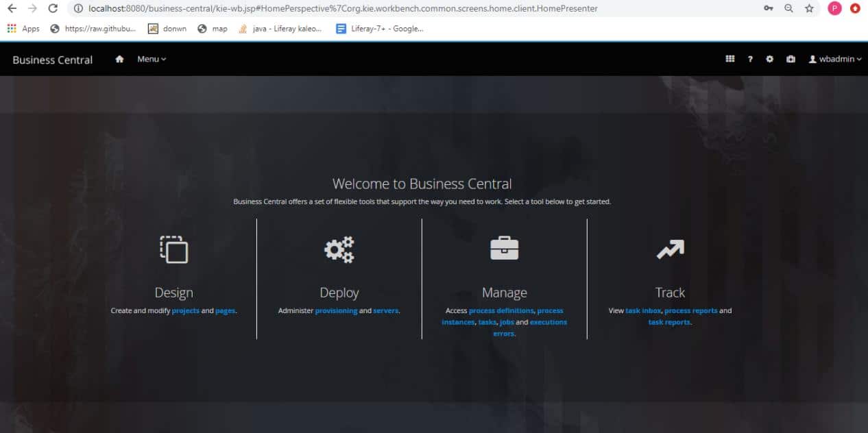Open the Menu dropdown
The width and height of the screenshot is (868, 433).
tap(150, 59)
